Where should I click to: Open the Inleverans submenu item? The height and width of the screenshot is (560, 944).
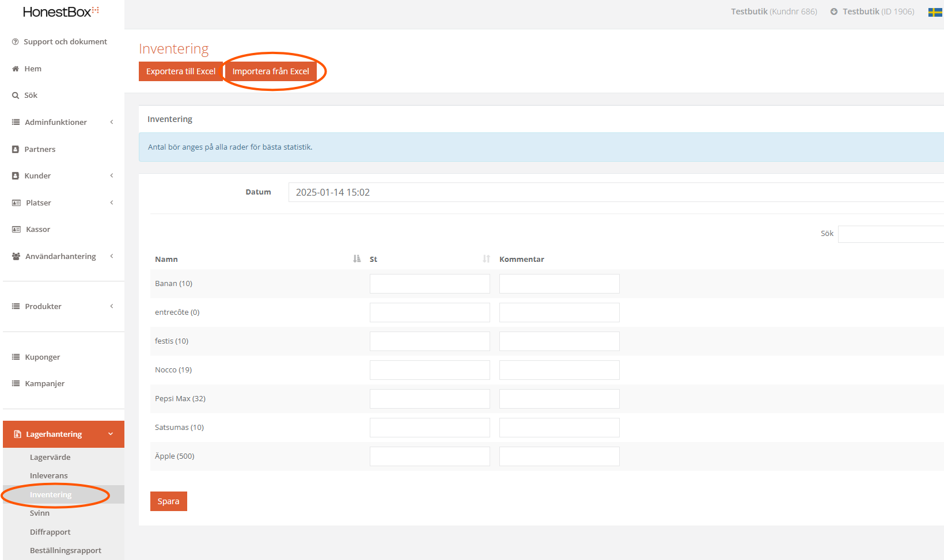tap(49, 475)
